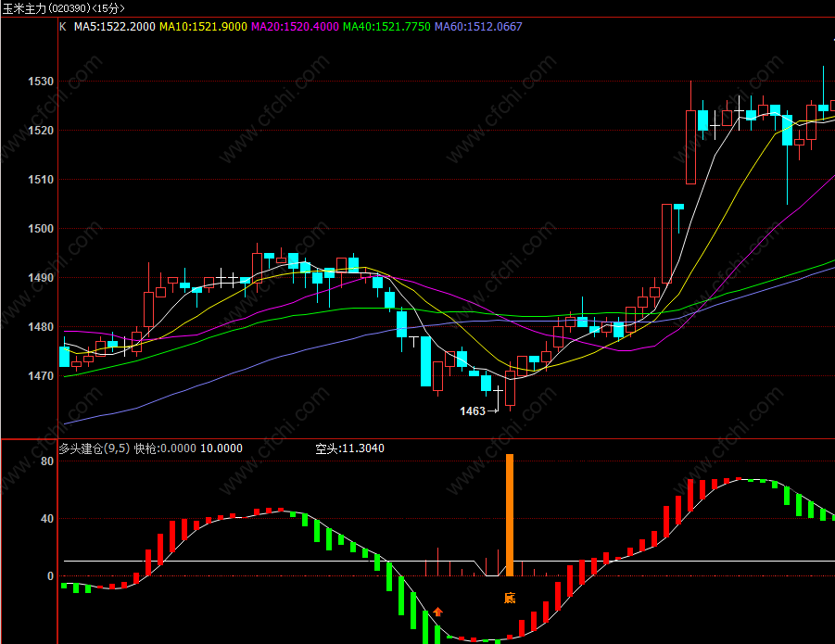Click the 40 indicator axis label
This screenshot has width=835, height=644.
click(x=47, y=518)
